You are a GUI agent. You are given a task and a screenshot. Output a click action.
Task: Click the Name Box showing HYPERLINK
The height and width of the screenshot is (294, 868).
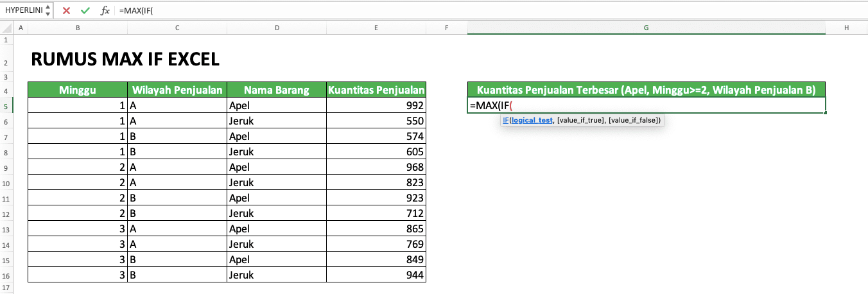[x=23, y=11]
